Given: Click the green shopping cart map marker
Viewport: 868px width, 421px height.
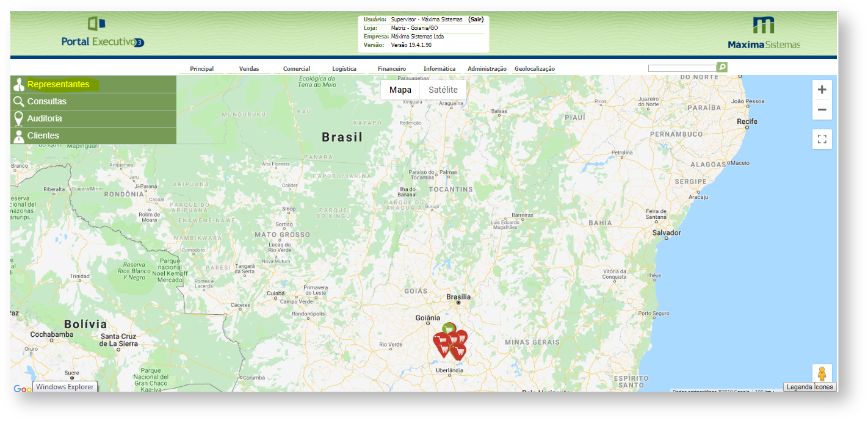Looking at the screenshot, I should point(449,329).
